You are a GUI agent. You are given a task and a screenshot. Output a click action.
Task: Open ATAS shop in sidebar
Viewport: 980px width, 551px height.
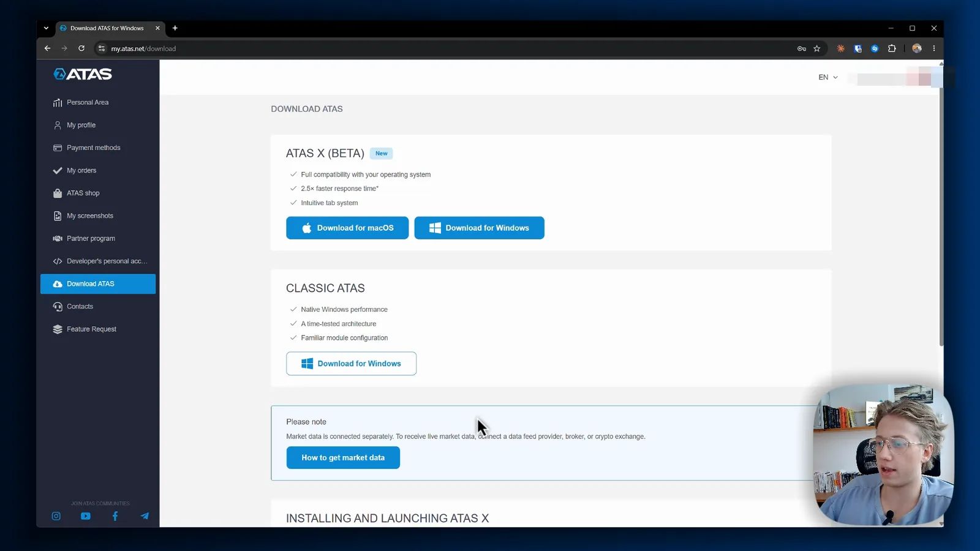[98, 193]
